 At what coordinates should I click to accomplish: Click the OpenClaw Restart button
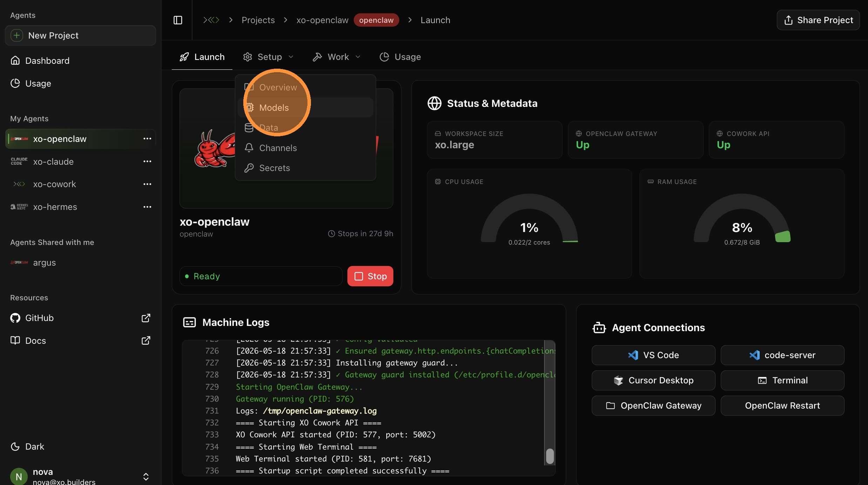(782, 405)
